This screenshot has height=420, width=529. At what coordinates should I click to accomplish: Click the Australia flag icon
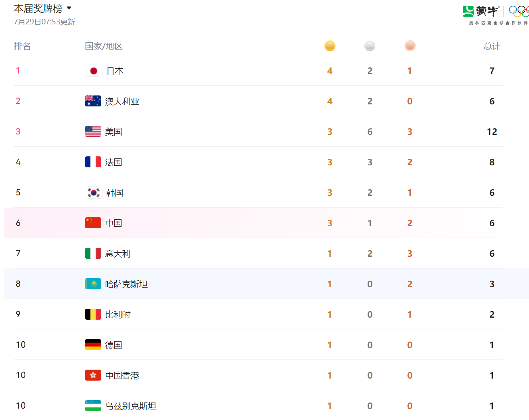pos(93,101)
